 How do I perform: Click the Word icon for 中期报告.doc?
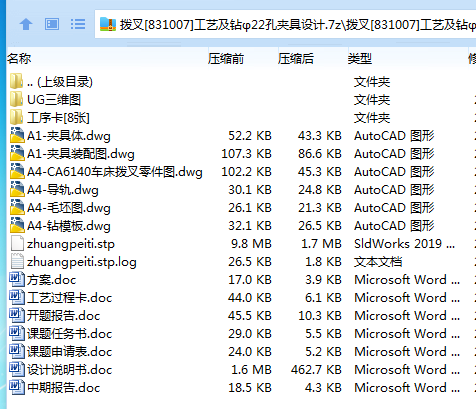click(x=17, y=388)
